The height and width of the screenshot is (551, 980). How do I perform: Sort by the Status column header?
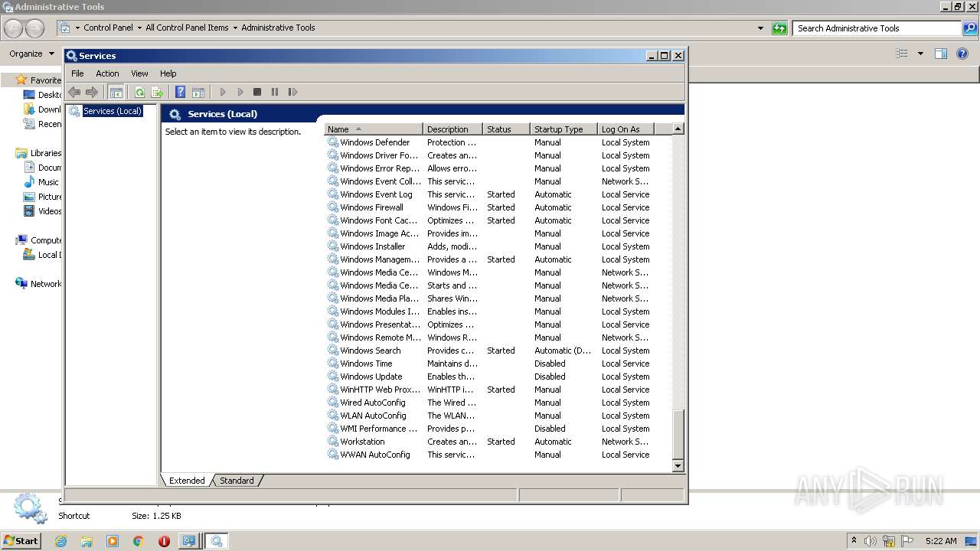click(x=506, y=129)
